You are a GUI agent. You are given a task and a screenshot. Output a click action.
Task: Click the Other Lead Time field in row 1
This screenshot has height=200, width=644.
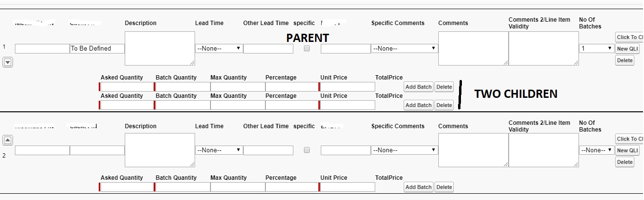click(x=268, y=49)
